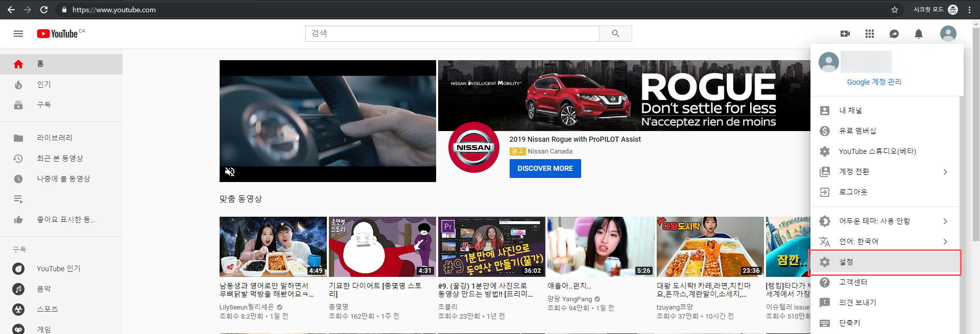The height and width of the screenshot is (334, 980).
Task: Click the 홈 home icon in sidebar
Action: point(18,64)
